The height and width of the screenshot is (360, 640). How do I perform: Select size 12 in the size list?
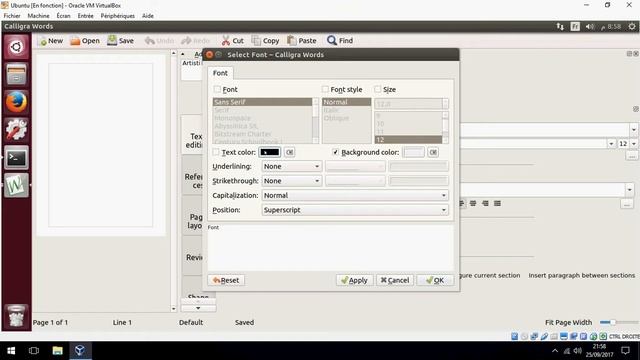click(408, 140)
